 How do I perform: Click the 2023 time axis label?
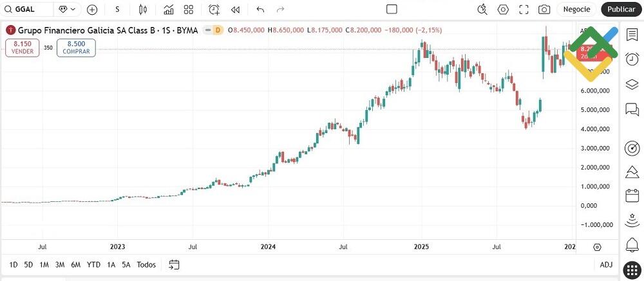(x=117, y=247)
